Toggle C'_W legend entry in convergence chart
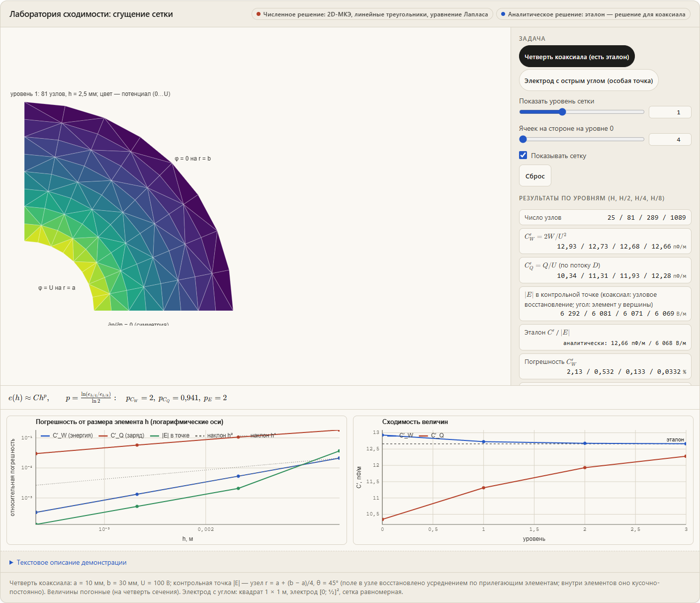 [x=401, y=435]
